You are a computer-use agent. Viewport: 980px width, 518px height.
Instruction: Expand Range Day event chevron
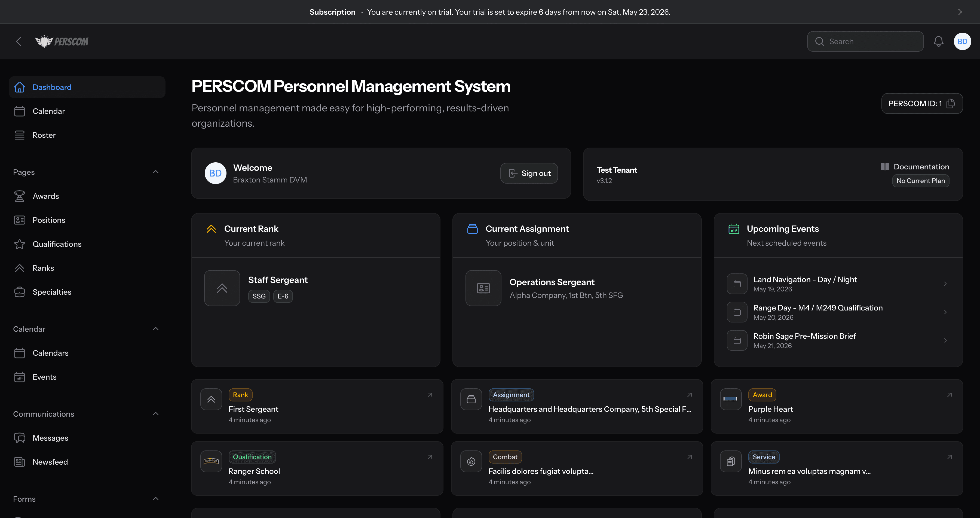(945, 312)
